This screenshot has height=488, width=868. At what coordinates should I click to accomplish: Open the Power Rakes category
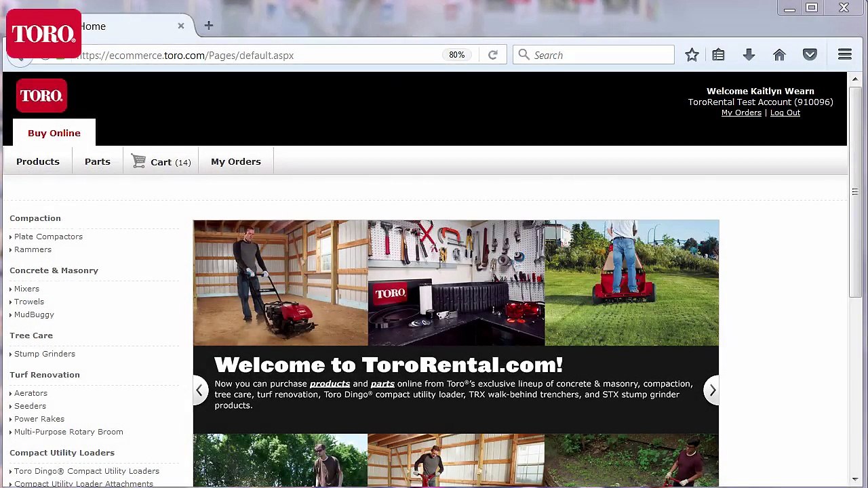39,419
